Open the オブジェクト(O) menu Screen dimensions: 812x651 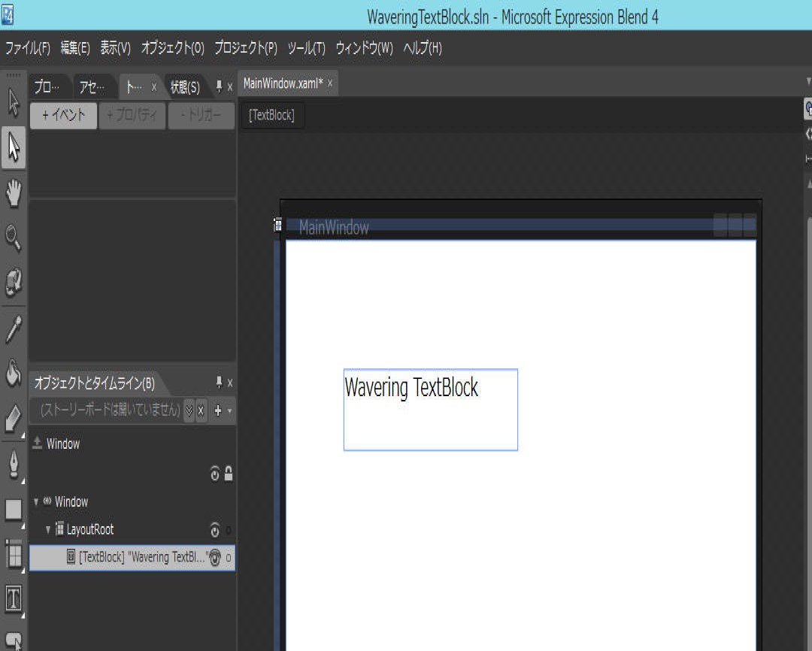click(x=172, y=48)
